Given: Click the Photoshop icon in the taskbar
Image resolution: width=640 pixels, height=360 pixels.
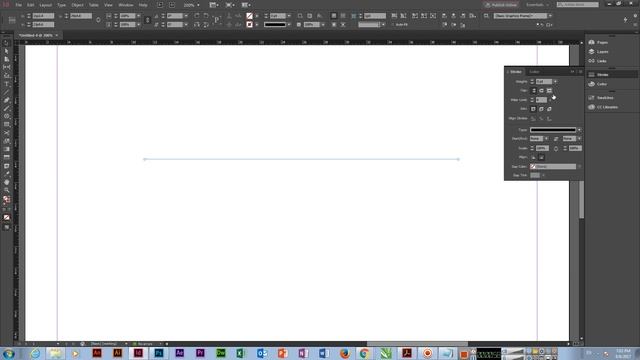Looking at the screenshot, I should coord(159,353).
